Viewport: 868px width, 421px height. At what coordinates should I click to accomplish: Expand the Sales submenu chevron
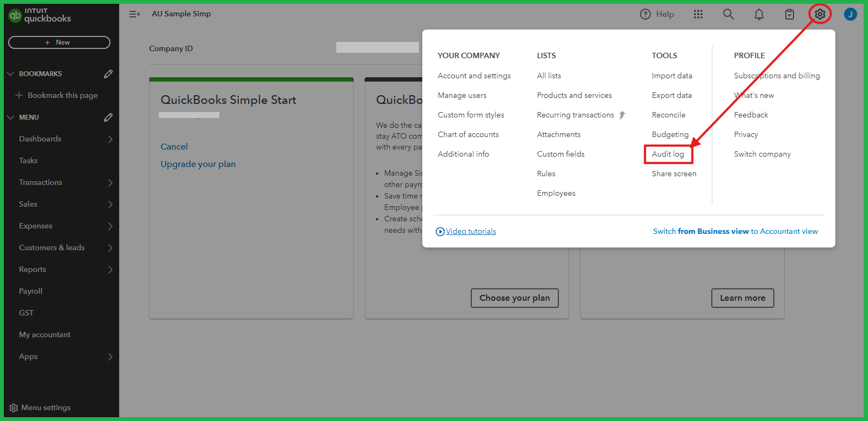110,204
